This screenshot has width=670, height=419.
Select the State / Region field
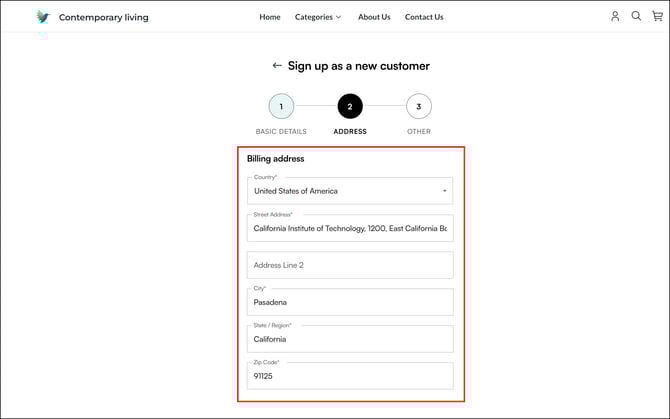(x=350, y=339)
